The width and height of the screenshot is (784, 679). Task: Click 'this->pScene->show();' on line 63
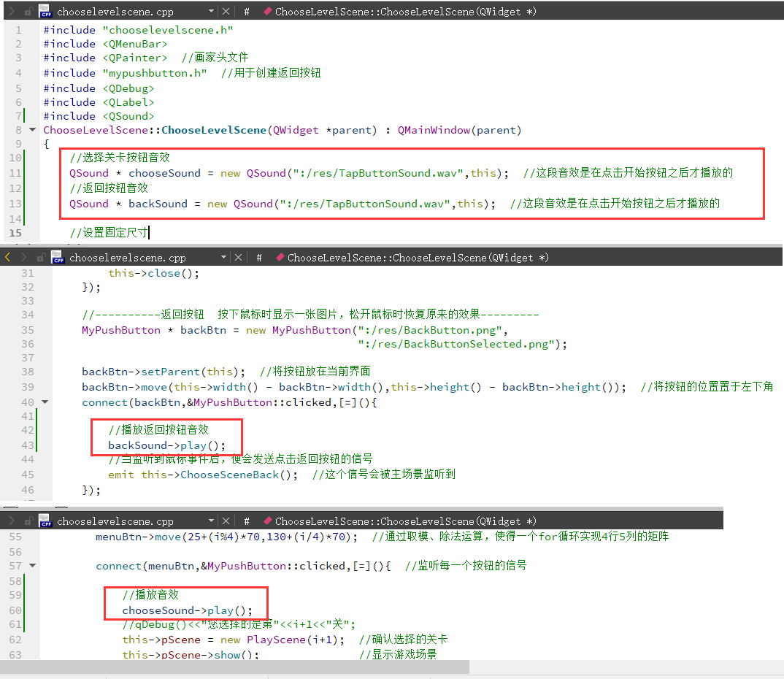point(190,654)
